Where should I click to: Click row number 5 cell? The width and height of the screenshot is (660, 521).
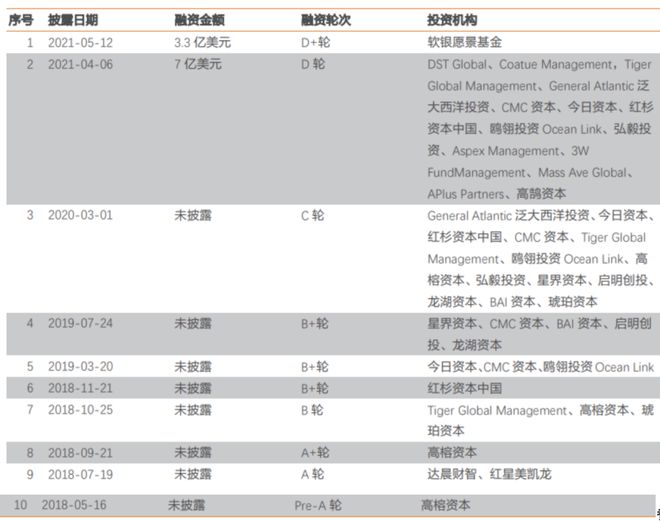[30, 367]
